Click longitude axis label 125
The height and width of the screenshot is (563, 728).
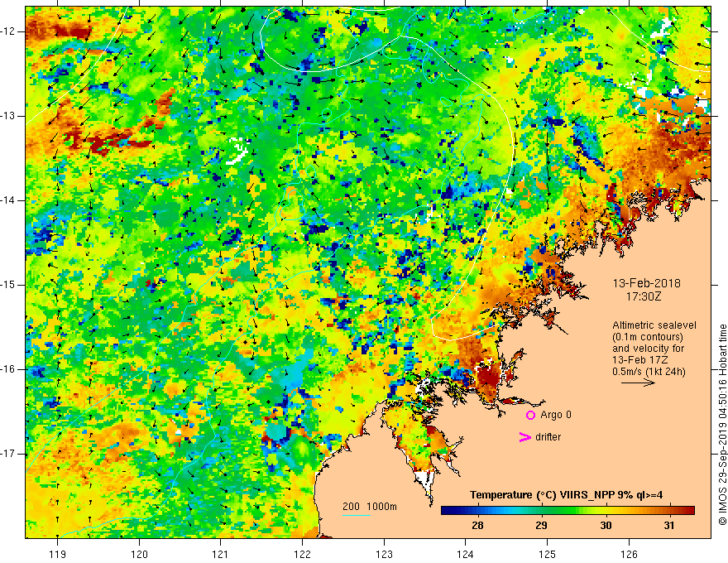click(548, 554)
